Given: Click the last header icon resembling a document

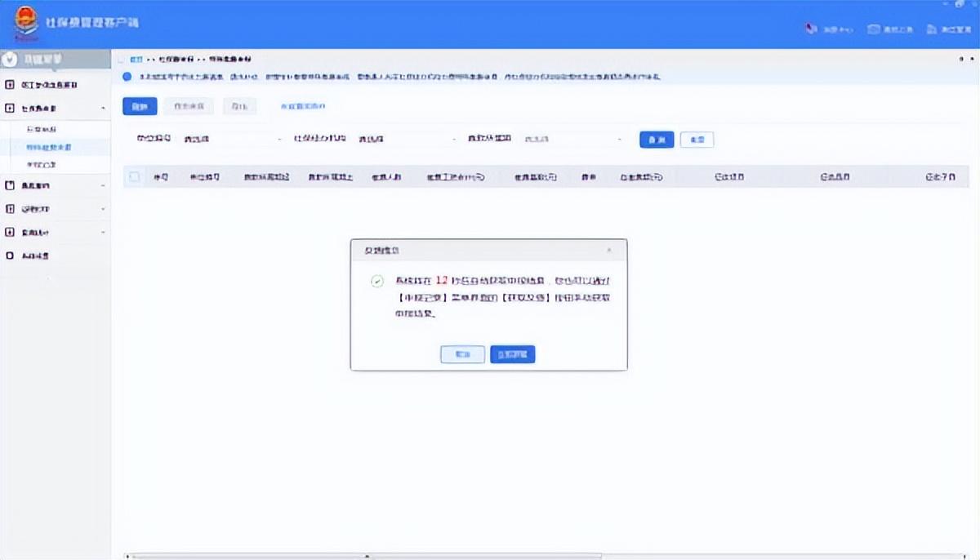Looking at the screenshot, I should pos(931,29).
